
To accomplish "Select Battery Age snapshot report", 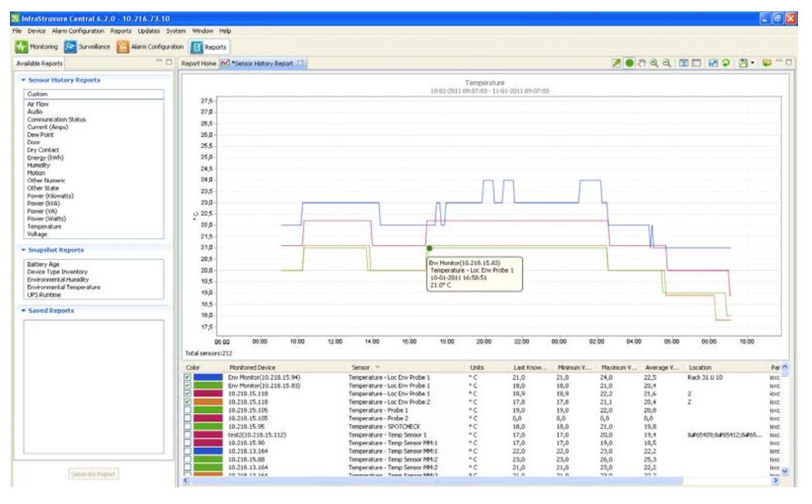I will (41, 265).
